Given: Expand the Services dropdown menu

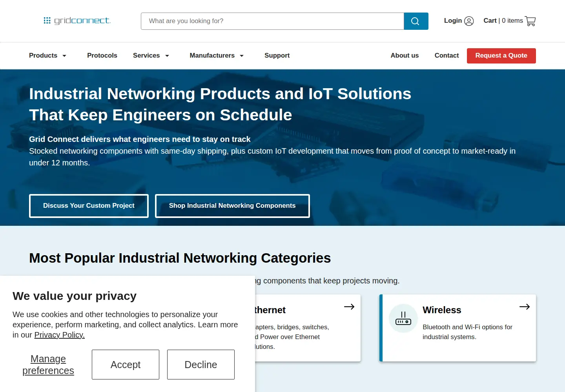Looking at the screenshot, I should coord(151,56).
